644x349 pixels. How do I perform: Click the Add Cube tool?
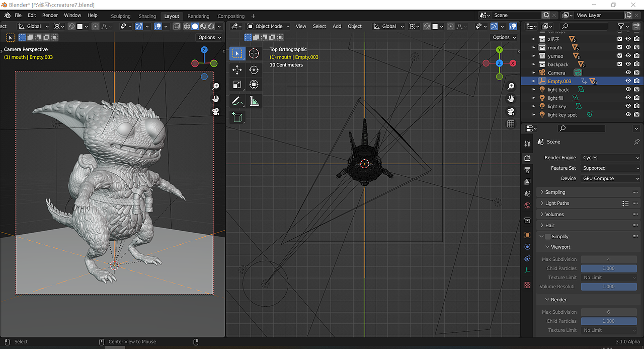tap(237, 118)
